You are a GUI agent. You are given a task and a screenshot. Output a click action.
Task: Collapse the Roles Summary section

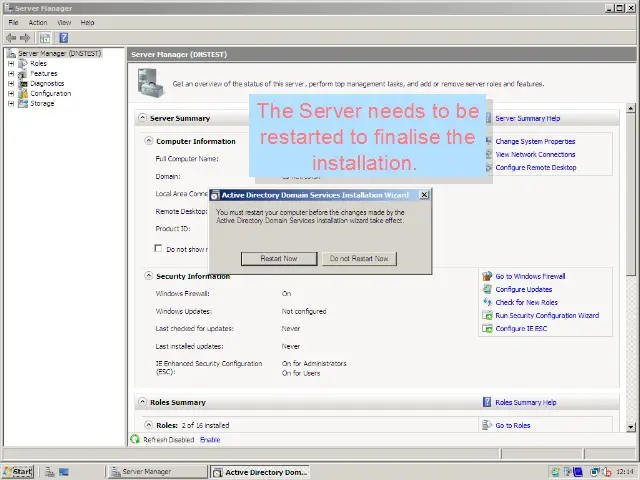pos(142,402)
